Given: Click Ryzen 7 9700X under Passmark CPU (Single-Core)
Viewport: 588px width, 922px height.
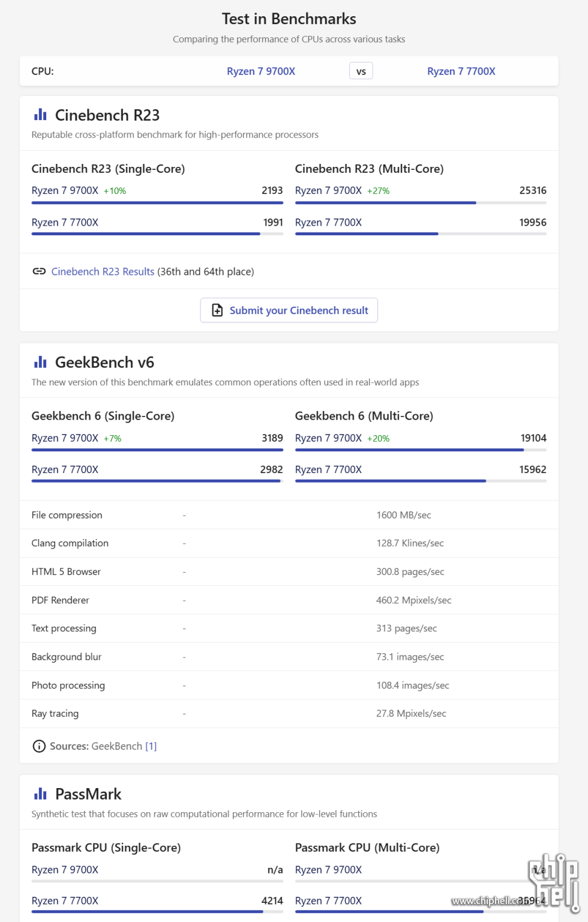Looking at the screenshot, I should pos(65,870).
